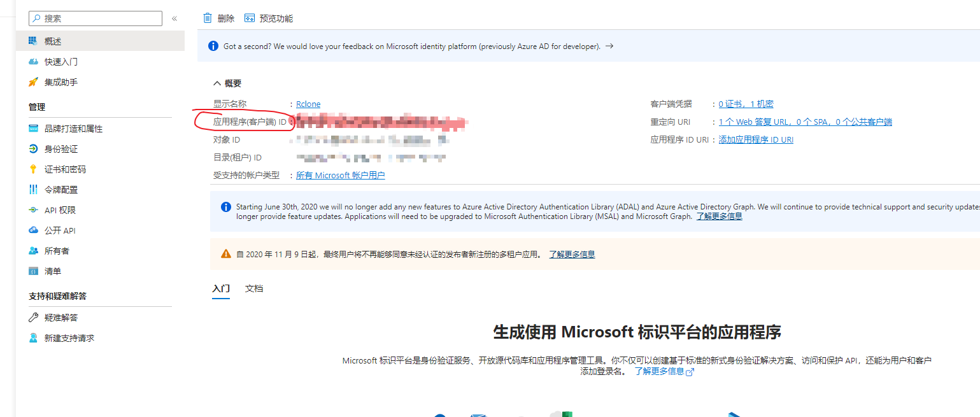Open 身份验证 authentication icon

33,149
